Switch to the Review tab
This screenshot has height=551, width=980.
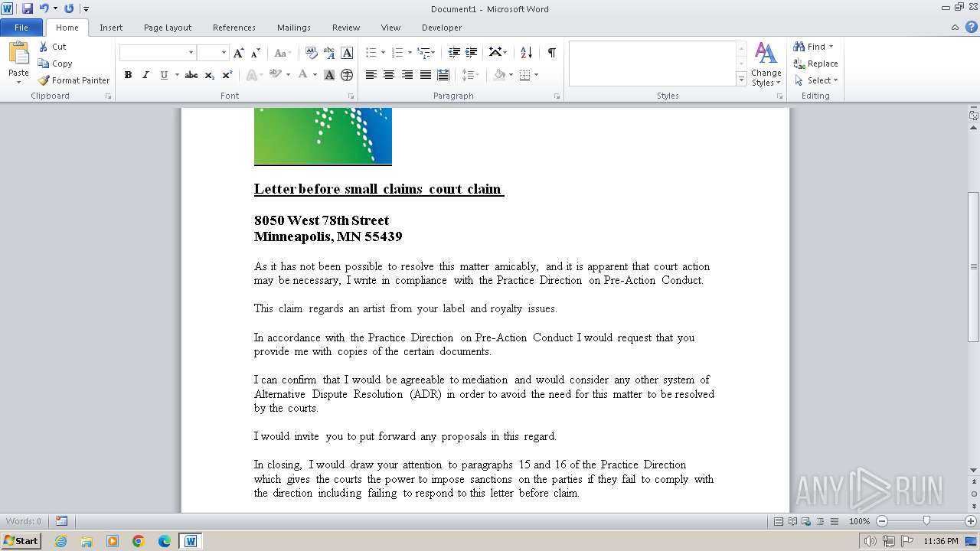click(x=346, y=28)
